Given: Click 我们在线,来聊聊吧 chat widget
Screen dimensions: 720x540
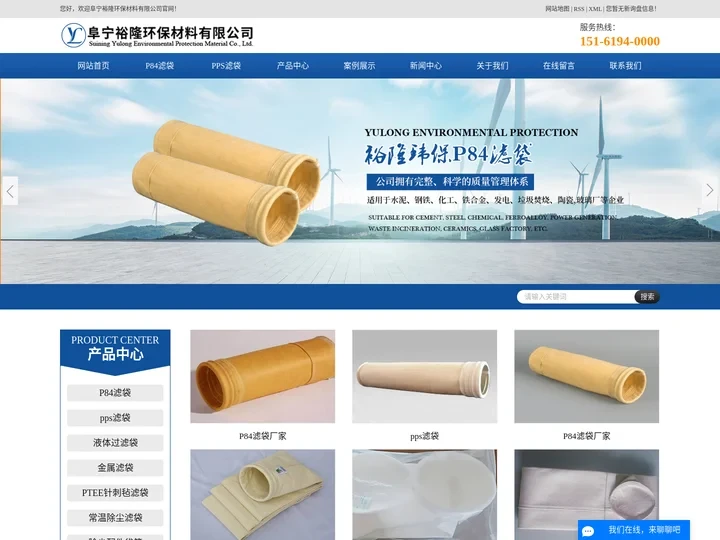Looking at the screenshot, I should click(x=634, y=530).
